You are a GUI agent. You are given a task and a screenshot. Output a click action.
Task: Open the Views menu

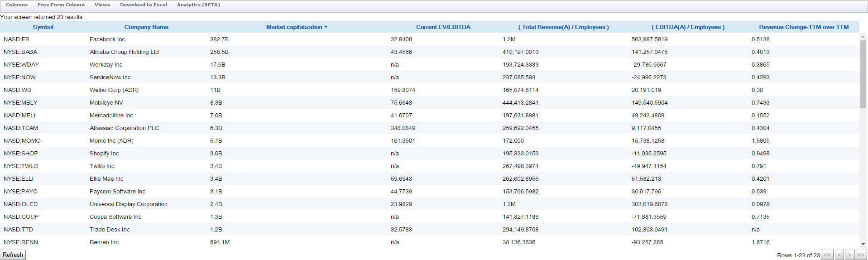click(x=102, y=5)
